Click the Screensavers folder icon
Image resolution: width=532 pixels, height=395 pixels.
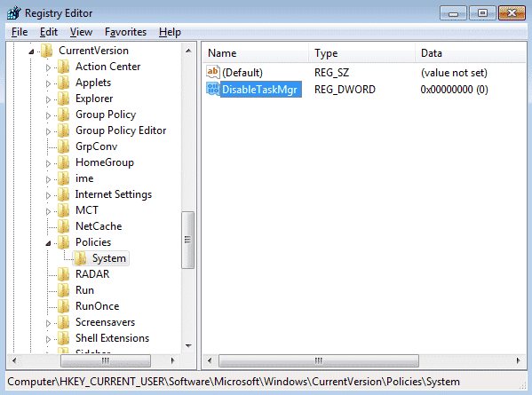(63, 322)
